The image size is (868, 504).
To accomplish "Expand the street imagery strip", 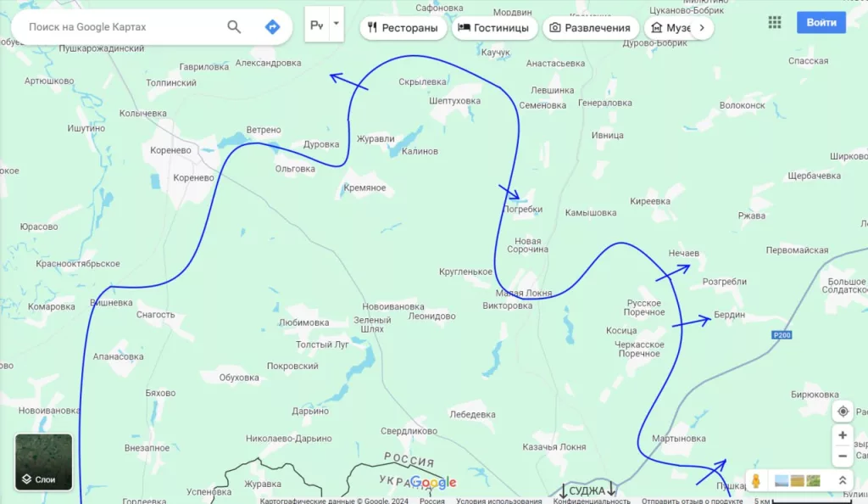I will (x=842, y=481).
